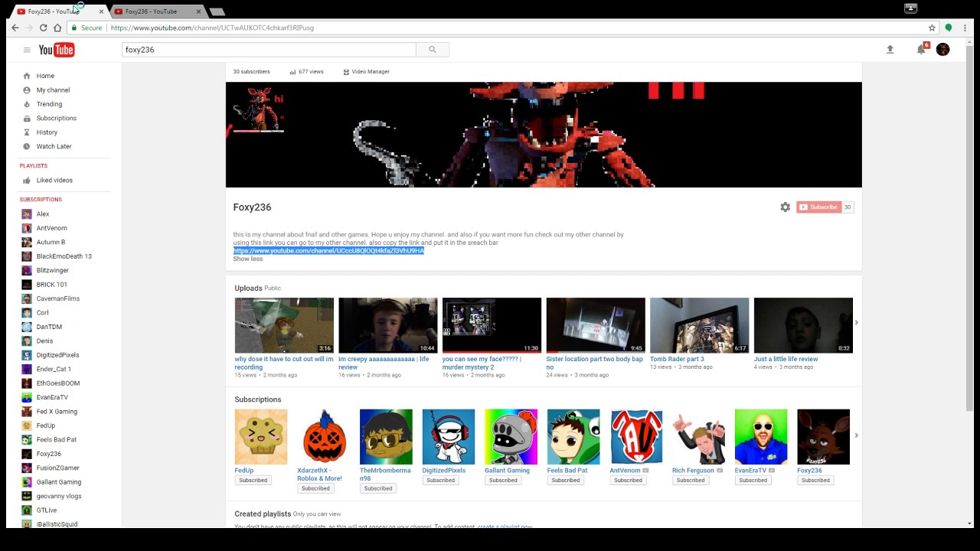Open Watch Later in sidebar
Image resolution: width=980 pixels, height=551 pixels.
pos(54,146)
